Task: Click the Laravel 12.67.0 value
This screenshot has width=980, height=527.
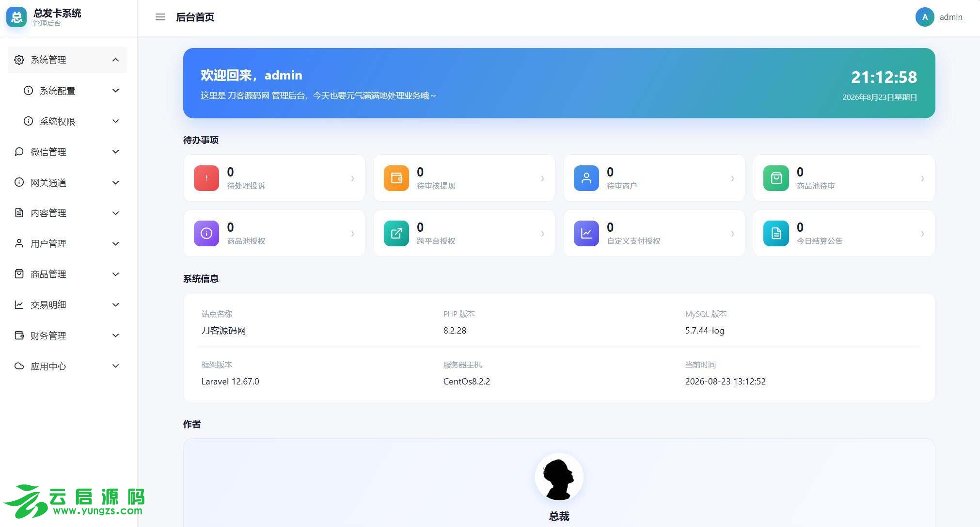Action: coord(230,382)
